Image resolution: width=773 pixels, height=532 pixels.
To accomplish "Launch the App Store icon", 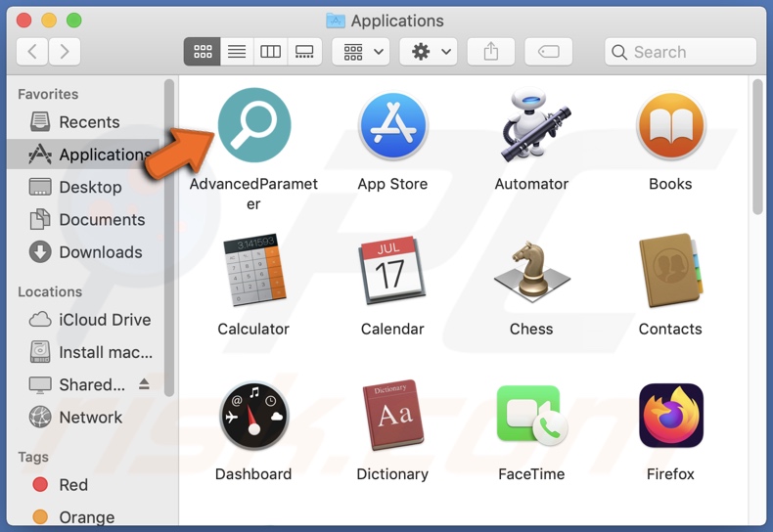I will tap(393, 126).
